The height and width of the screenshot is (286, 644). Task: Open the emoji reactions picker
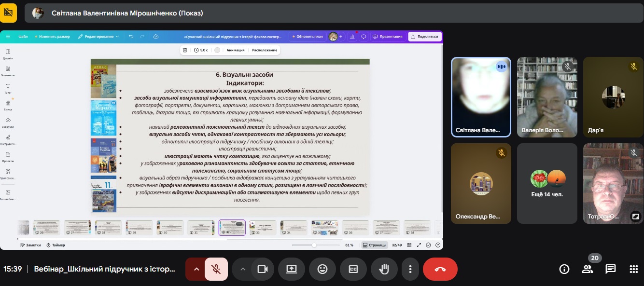click(x=322, y=269)
